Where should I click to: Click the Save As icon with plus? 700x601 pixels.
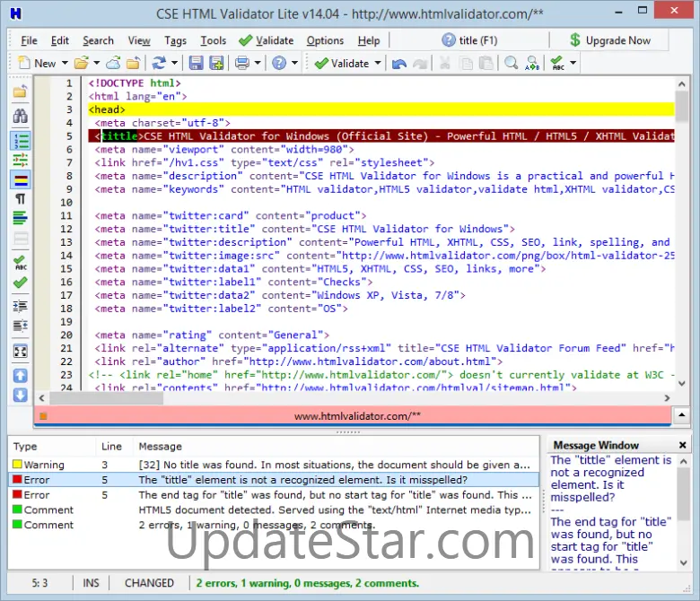216,64
